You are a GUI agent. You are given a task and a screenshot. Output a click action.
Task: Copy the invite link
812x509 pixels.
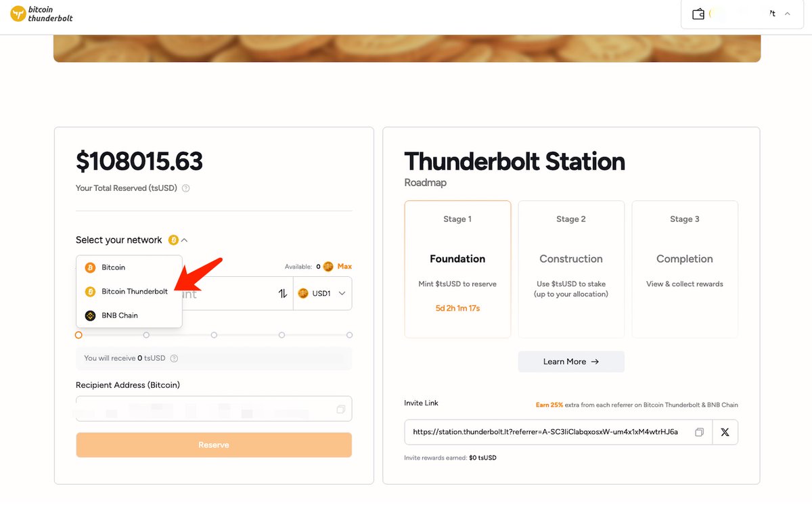point(699,432)
